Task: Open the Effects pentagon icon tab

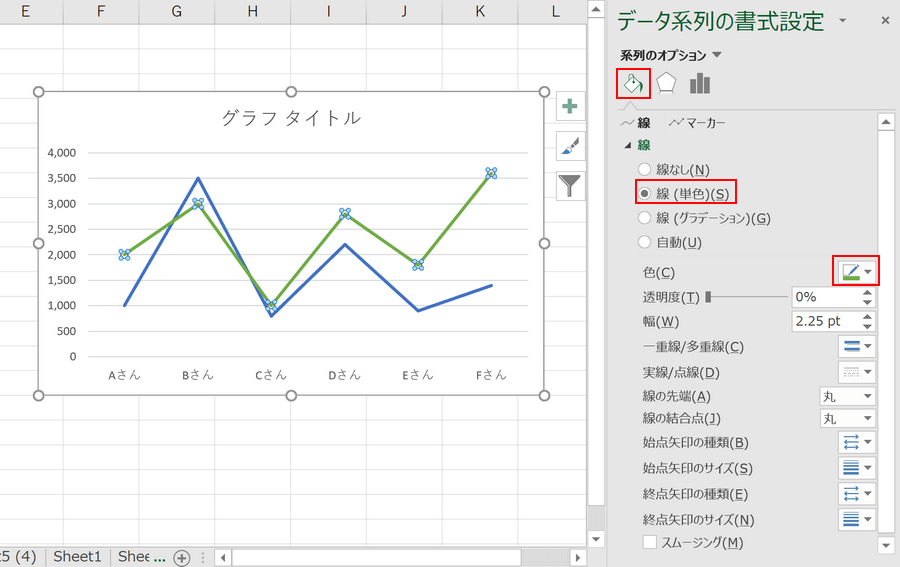Action: coord(666,84)
